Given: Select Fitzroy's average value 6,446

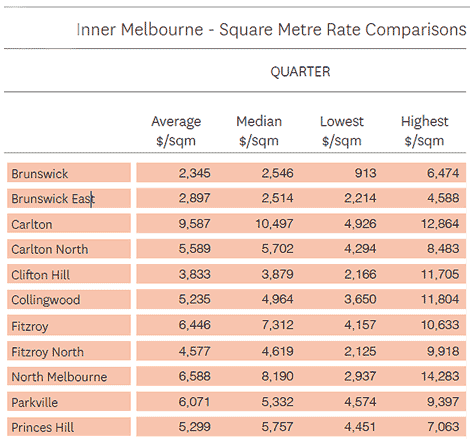Looking at the screenshot, I should tap(195, 325).
